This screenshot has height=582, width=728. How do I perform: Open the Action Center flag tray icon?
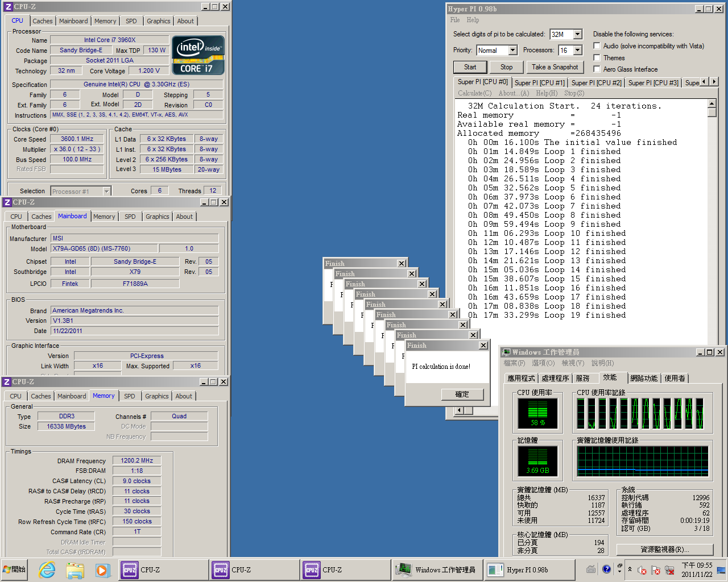click(656, 569)
